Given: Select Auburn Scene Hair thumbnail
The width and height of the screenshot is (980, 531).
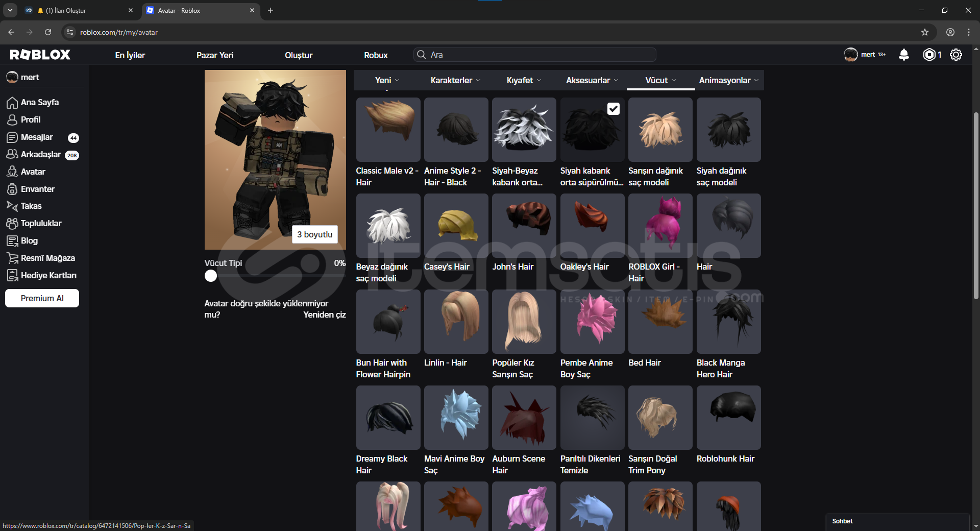Looking at the screenshot, I should pyautogui.click(x=524, y=418).
